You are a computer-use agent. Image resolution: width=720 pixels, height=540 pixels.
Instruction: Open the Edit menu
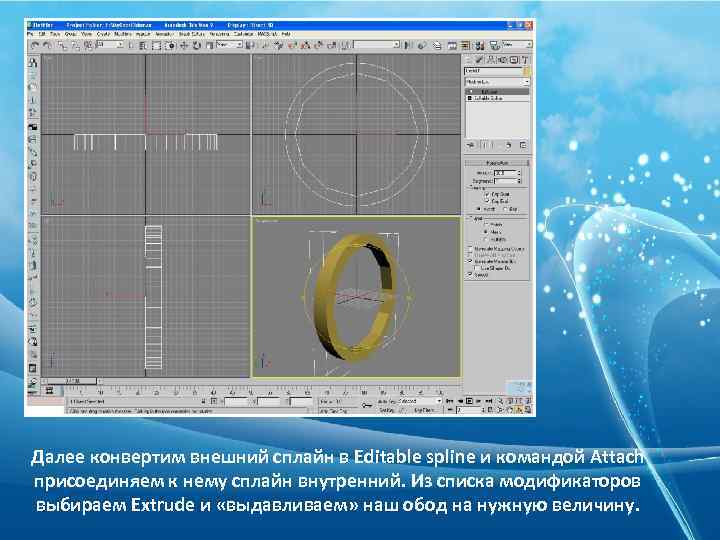point(42,34)
